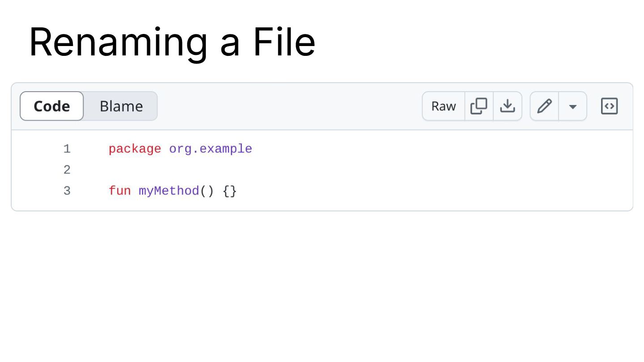This screenshot has width=644, height=362.
Task: Click the 'package' keyword in code
Action: [135, 149]
